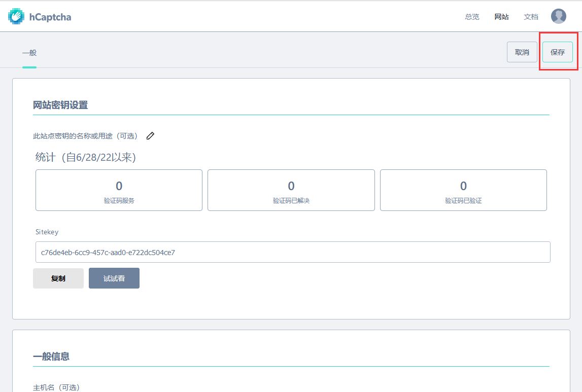
Task: Open the 文档 documentation link
Action: point(531,17)
